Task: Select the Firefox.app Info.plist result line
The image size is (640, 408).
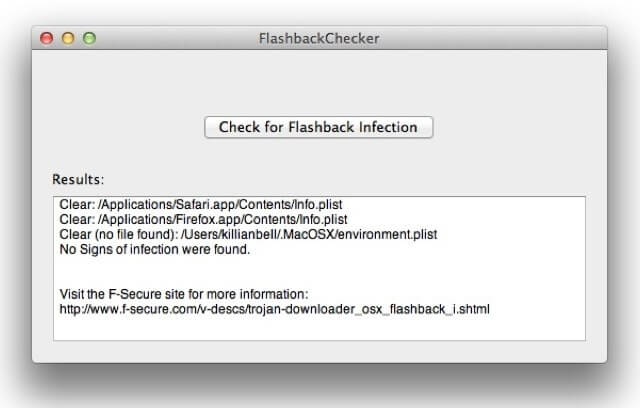Action: click(x=203, y=220)
